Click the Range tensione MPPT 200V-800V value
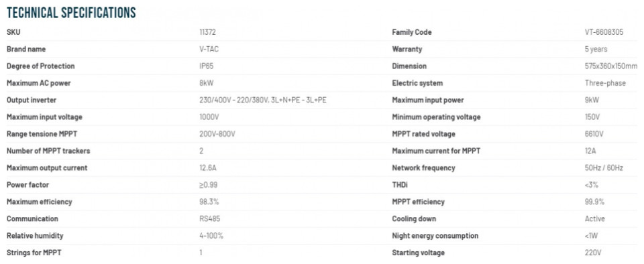Image resolution: width=644 pixels, height=264 pixels. pos(217,134)
